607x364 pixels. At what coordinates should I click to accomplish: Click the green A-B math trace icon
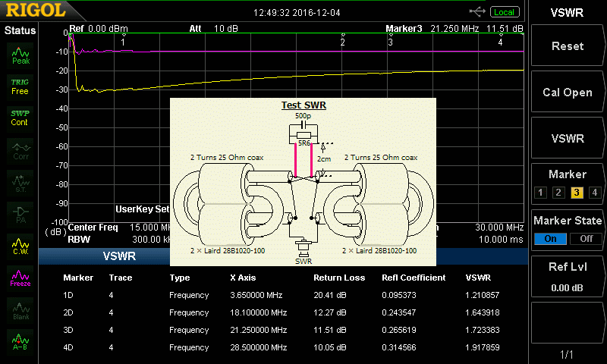coord(20,343)
